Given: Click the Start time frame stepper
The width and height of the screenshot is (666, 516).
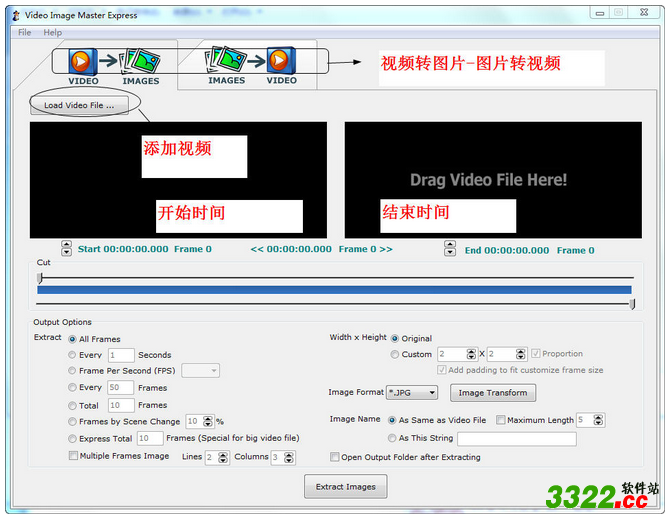Looking at the screenshot, I should 66,248.
